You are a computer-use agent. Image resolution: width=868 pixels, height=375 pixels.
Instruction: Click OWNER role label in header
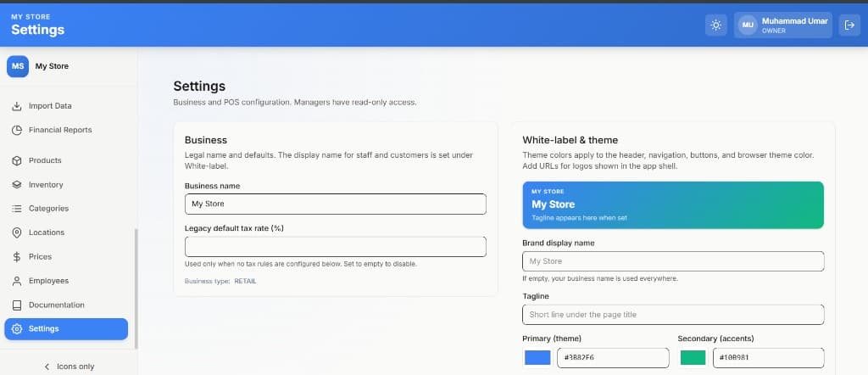click(x=773, y=31)
